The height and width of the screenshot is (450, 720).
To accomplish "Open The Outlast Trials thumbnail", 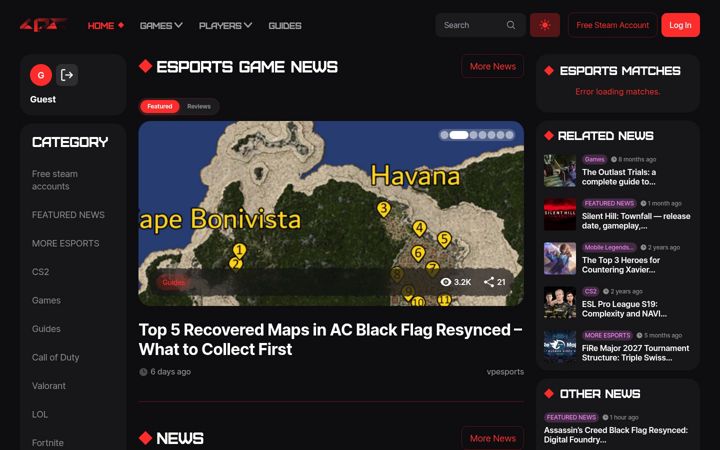I will tap(560, 171).
